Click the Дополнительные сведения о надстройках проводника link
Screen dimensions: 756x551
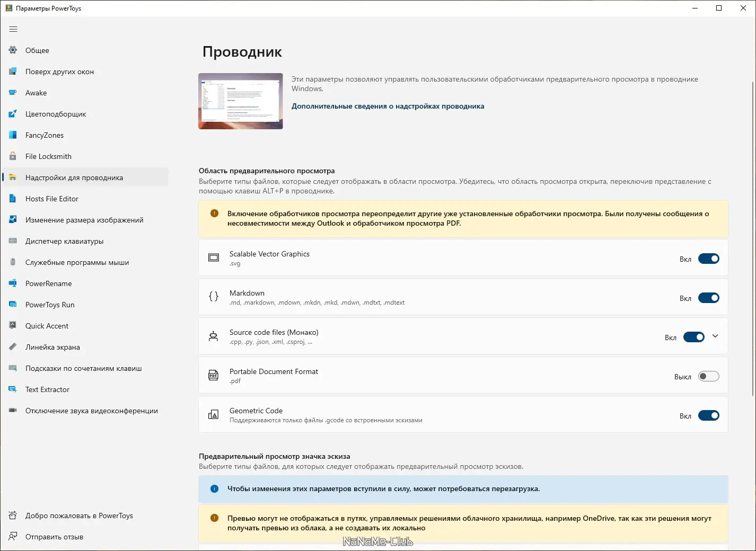coord(388,106)
